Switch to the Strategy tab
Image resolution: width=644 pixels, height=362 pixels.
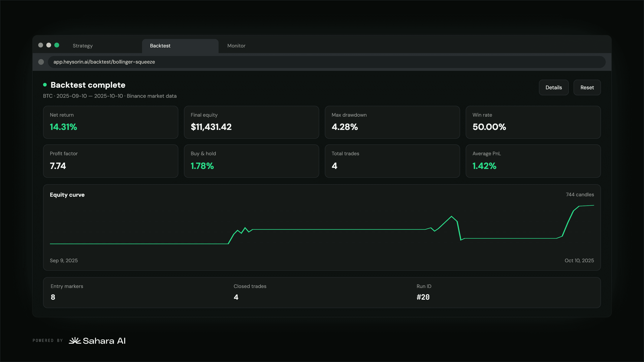tap(83, 46)
